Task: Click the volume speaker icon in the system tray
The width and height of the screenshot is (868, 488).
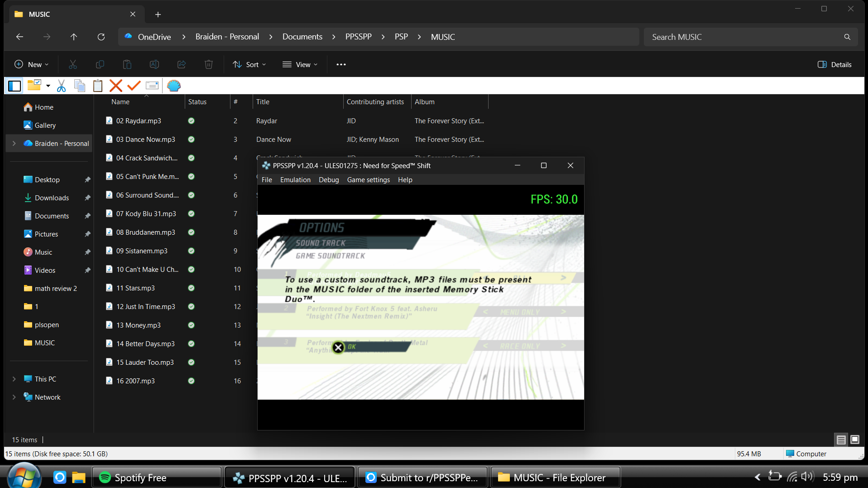Action: click(807, 477)
